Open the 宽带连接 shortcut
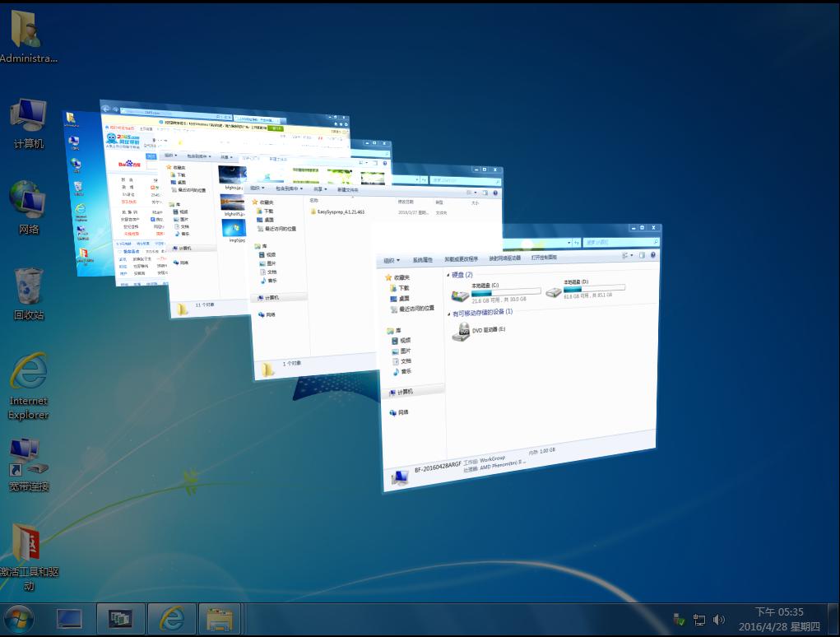840x637 pixels. tap(29, 464)
